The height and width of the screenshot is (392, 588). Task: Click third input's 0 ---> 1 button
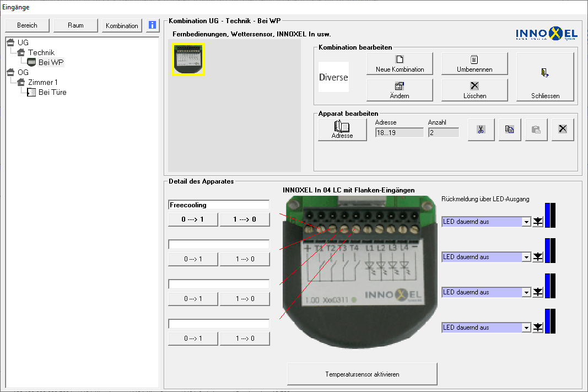[193, 299]
